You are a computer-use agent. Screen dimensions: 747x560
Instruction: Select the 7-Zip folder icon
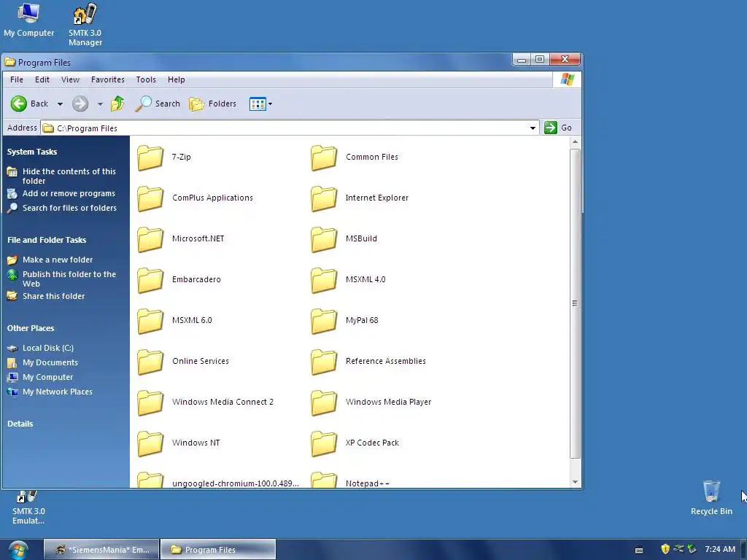[150, 157]
